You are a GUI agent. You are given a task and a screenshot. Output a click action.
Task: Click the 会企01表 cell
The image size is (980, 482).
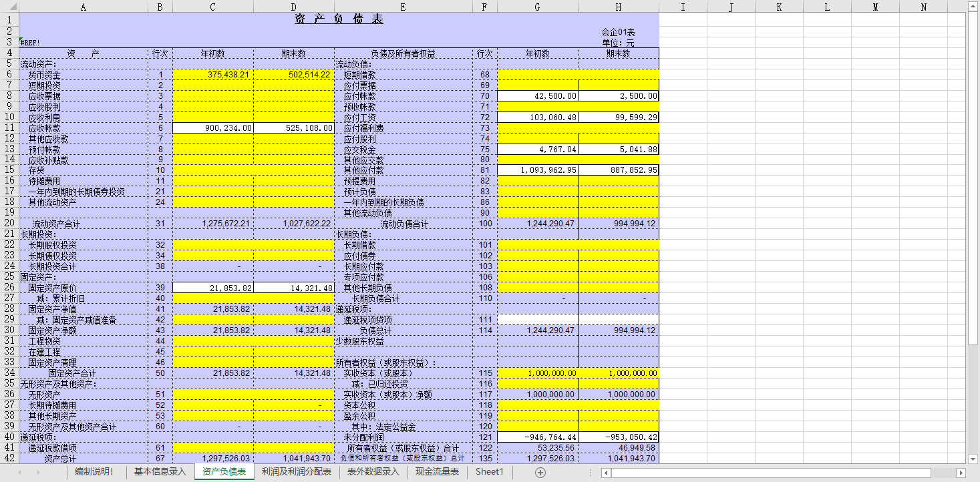tap(619, 31)
